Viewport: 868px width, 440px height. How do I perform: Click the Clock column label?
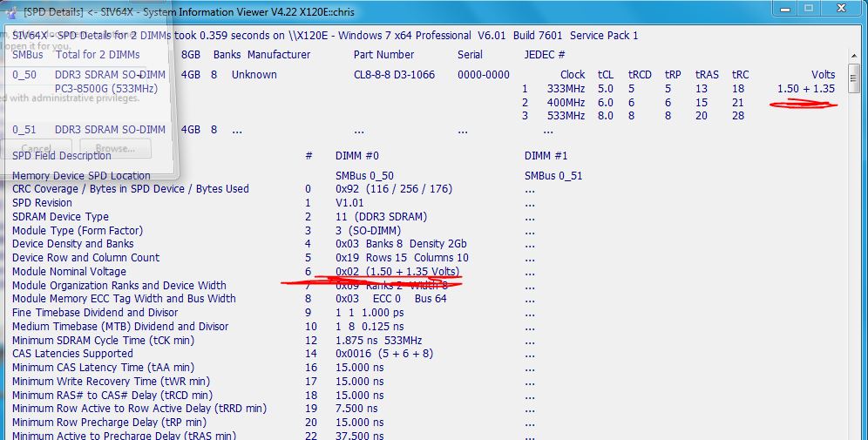(573, 75)
